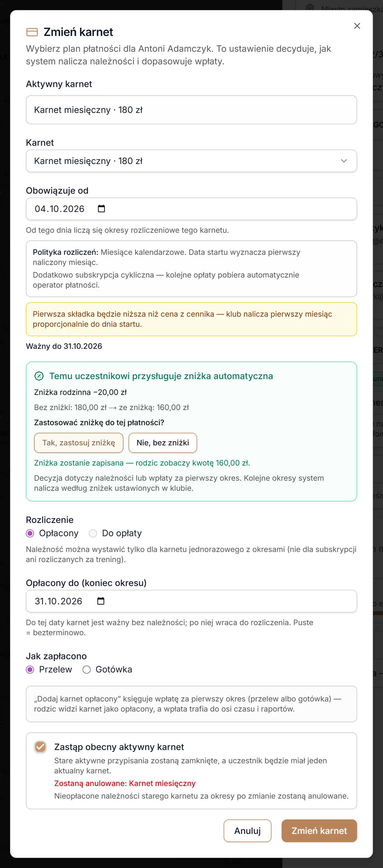Screen dimensions: 383x868
Task: Open calendar picker for Obowiązuje od date
Action: 101,208
